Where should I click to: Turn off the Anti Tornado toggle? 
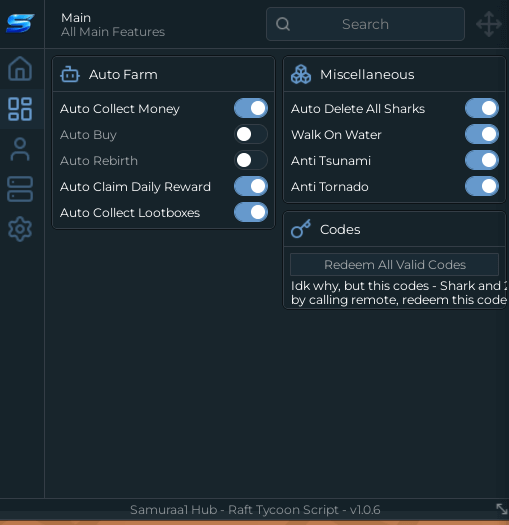click(x=482, y=186)
